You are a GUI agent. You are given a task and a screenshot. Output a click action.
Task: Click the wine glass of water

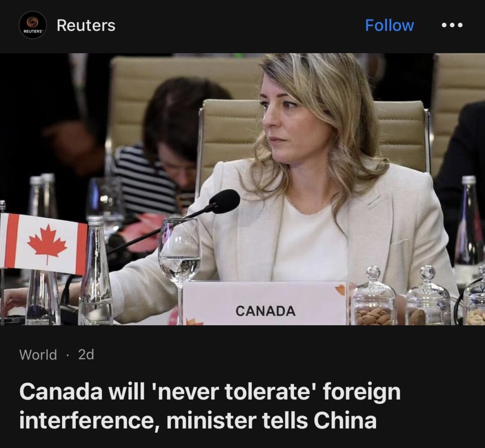point(180,266)
